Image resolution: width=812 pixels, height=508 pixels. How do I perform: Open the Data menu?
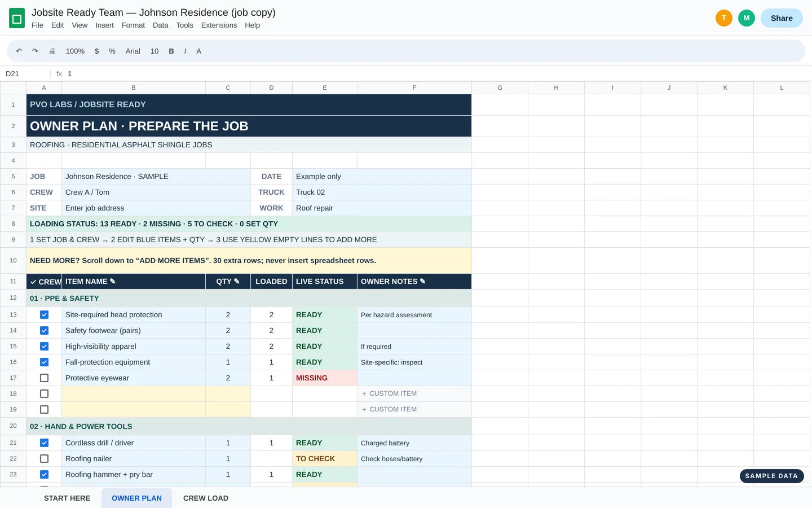point(160,25)
